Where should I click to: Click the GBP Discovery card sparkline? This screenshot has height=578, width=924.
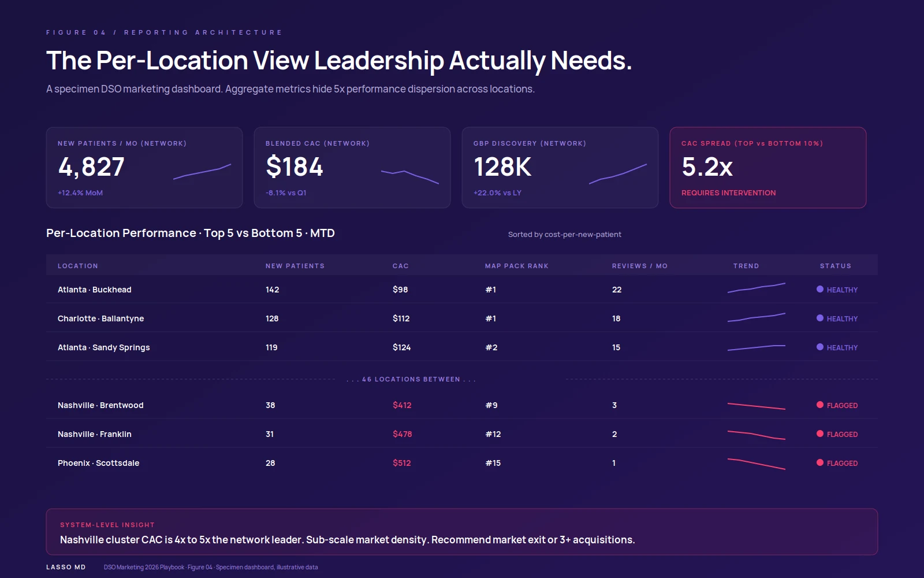pyautogui.click(x=618, y=174)
